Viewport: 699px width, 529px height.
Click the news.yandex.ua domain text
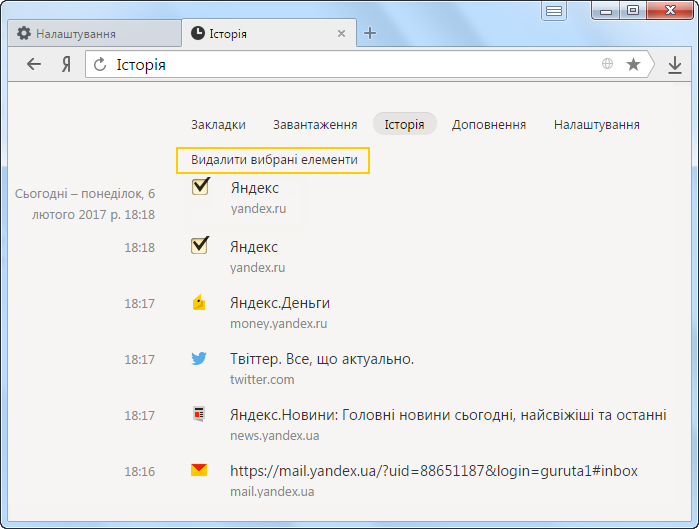click(275, 435)
